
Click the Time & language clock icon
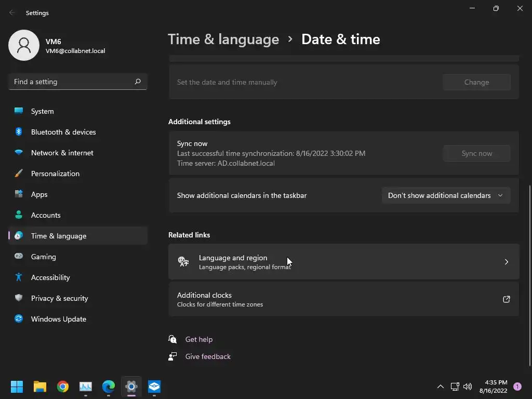pos(19,235)
